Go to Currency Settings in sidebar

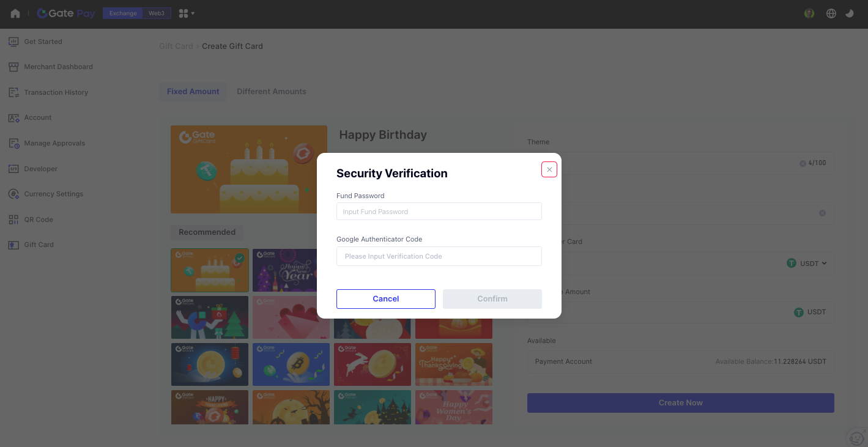(x=53, y=194)
